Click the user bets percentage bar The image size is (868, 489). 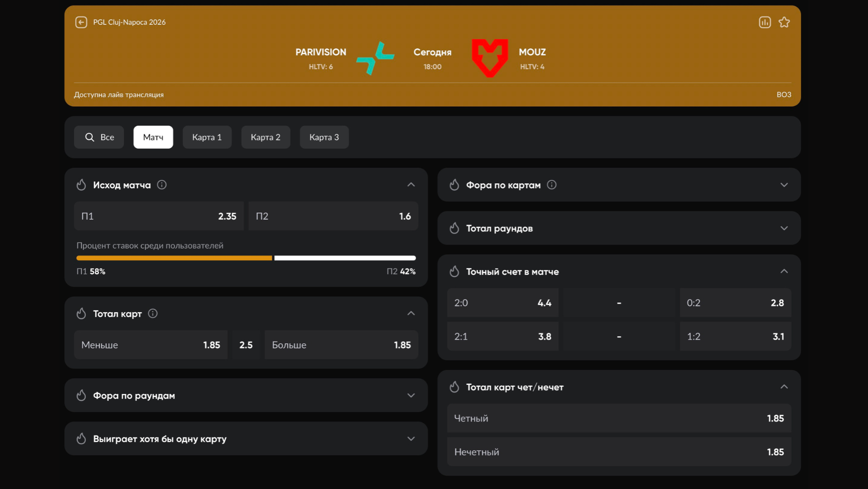coord(246,258)
